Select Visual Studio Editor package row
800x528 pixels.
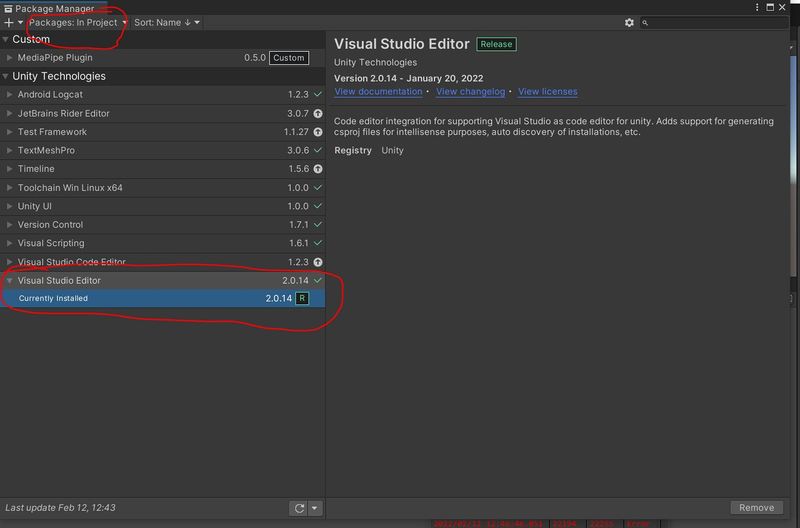click(x=163, y=281)
